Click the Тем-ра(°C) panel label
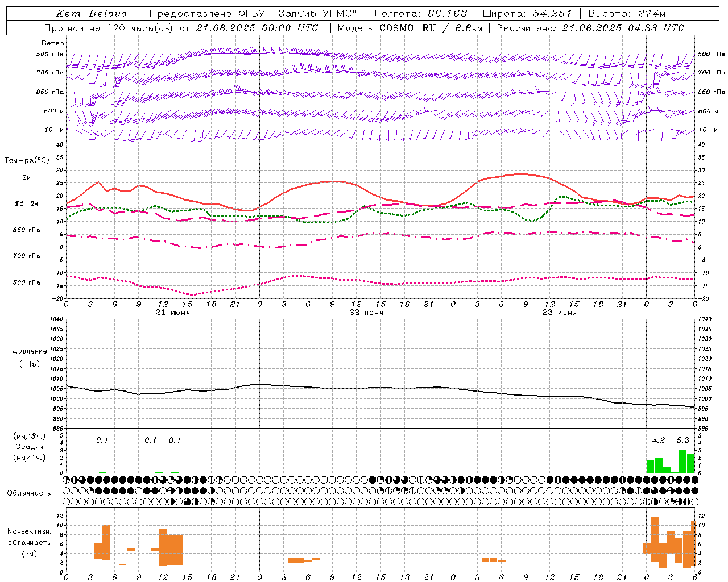The image size is (728, 582). (x=27, y=161)
